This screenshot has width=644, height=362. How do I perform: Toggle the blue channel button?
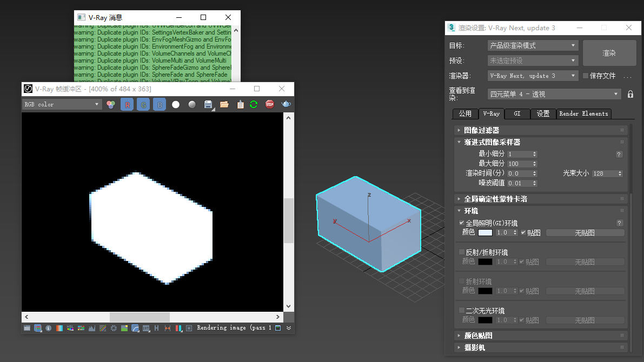click(160, 105)
